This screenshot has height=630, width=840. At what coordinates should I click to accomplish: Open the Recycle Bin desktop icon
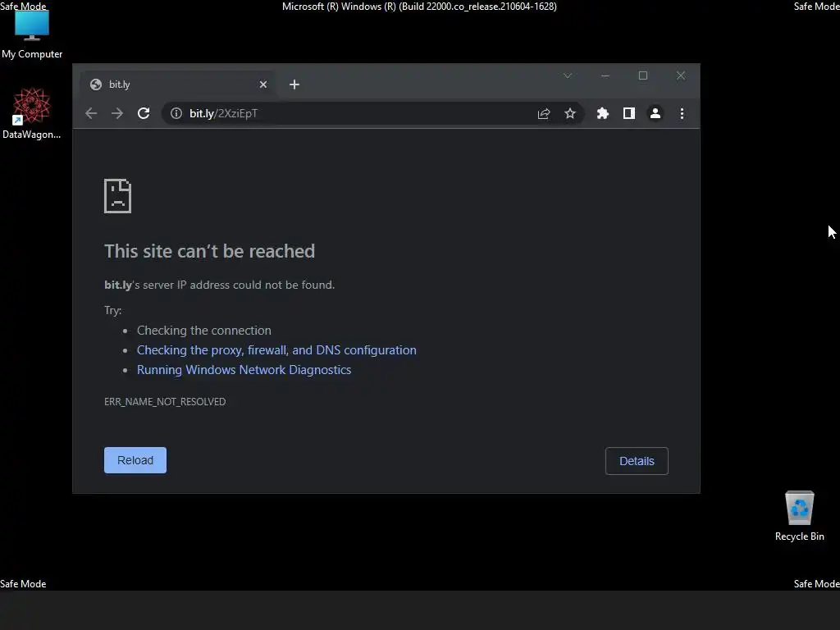tap(799, 516)
